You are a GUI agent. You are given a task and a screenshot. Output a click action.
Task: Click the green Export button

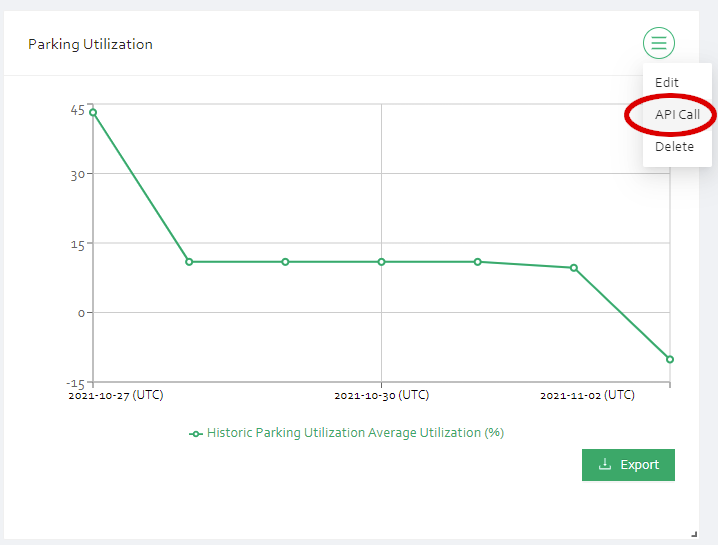628,465
